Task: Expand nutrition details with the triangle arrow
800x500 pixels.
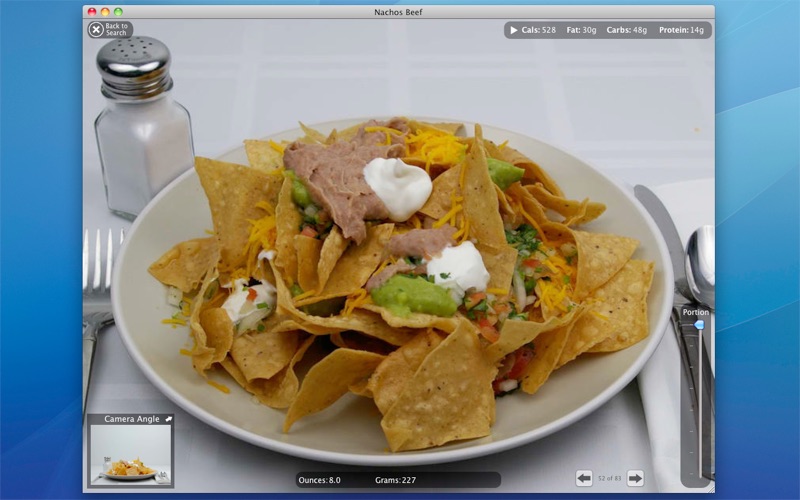Action: (x=513, y=30)
